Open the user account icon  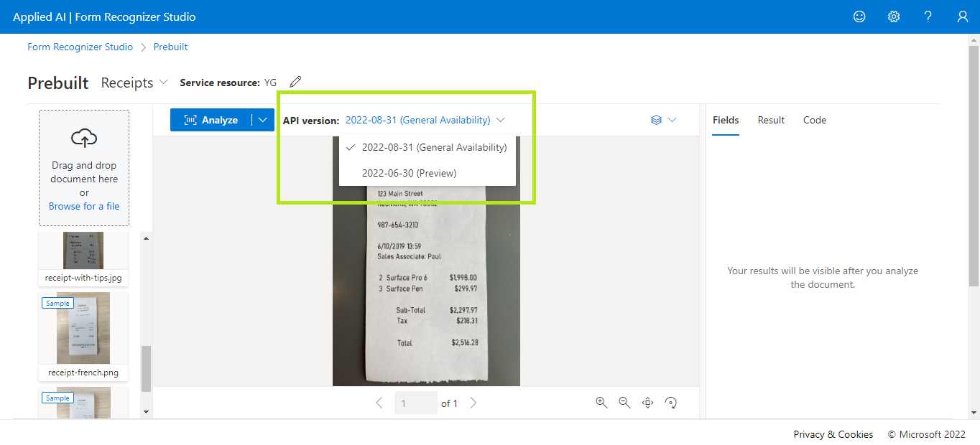pos(963,17)
